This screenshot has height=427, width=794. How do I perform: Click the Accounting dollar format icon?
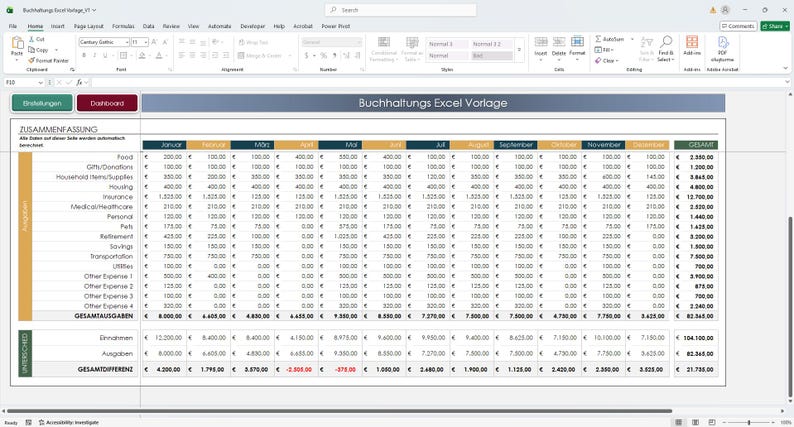pos(306,55)
